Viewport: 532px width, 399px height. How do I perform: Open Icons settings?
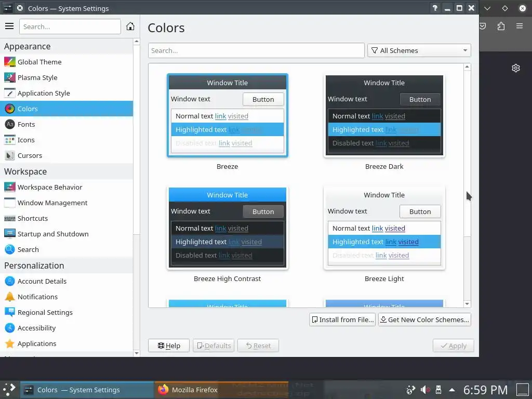[66, 140]
